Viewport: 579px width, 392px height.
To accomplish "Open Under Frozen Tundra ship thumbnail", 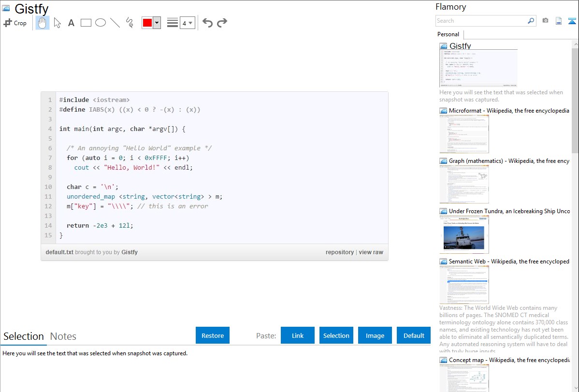I will tap(464, 234).
